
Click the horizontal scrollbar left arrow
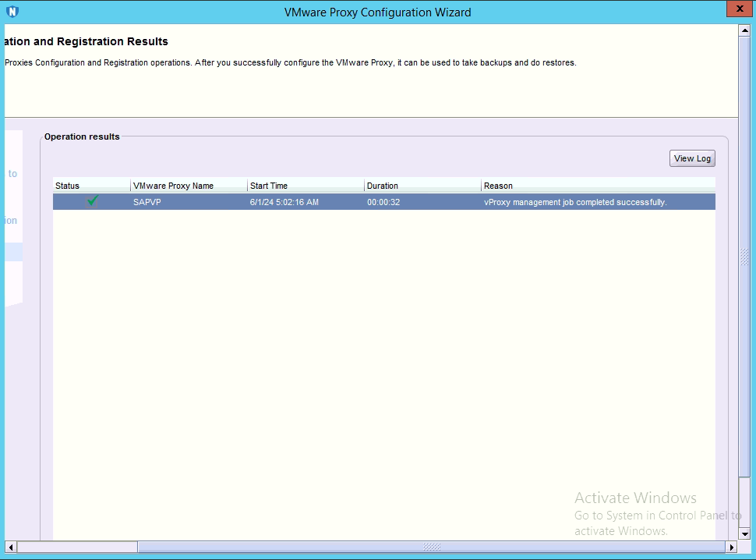(x=10, y=548)
